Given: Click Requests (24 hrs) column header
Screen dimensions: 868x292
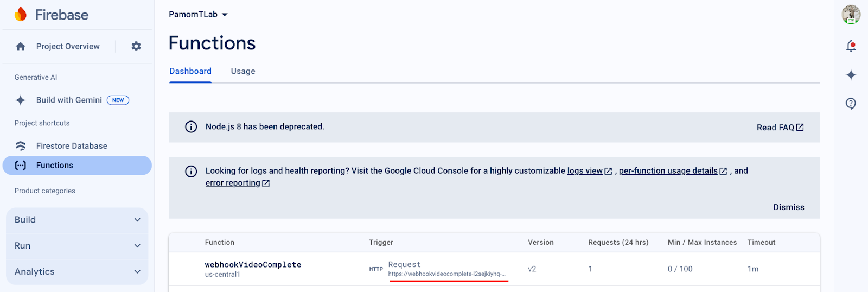Looking at the screenshot, I should point(618,243).
